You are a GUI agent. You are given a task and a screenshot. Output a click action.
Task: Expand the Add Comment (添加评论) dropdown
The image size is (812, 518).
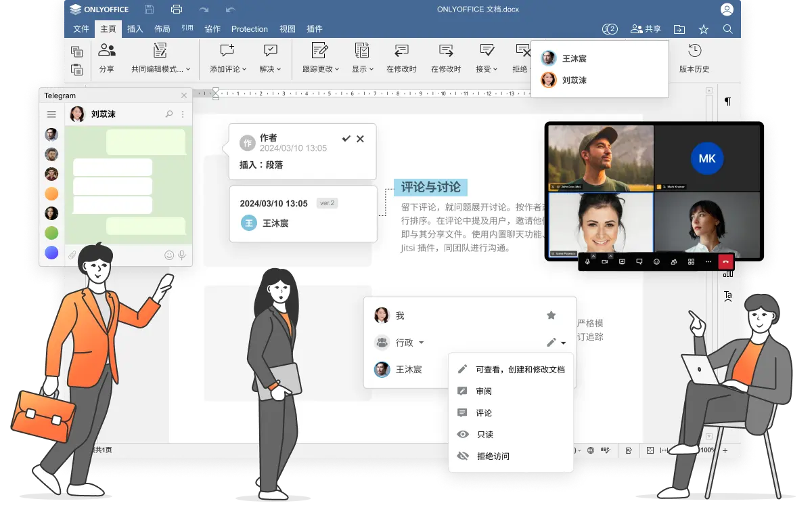[x=244, y=69]
